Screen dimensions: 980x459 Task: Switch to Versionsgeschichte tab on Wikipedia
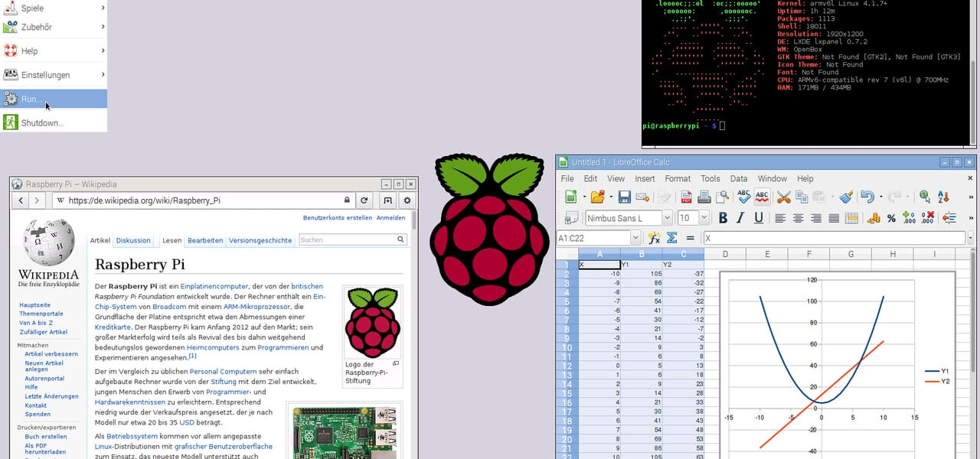(260, 240)
